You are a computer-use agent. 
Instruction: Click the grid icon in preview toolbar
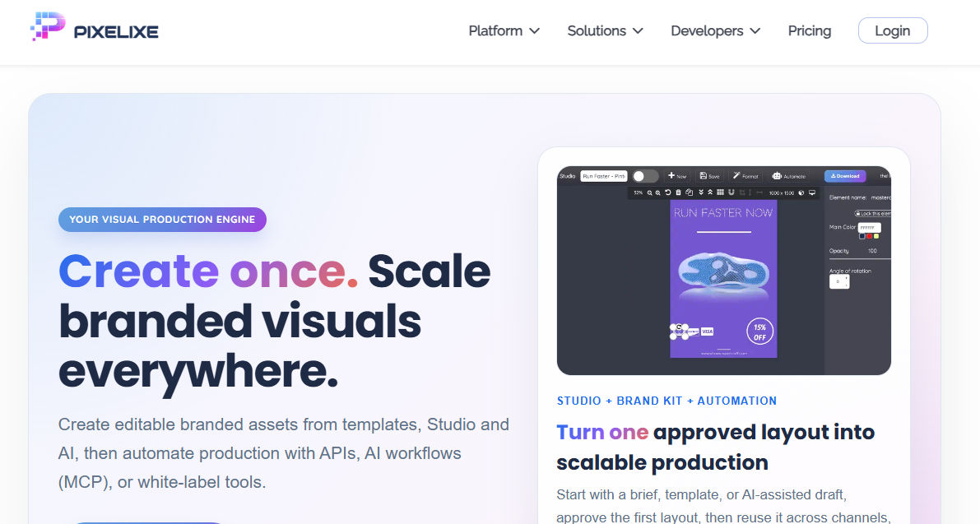(x=720, y=192)
